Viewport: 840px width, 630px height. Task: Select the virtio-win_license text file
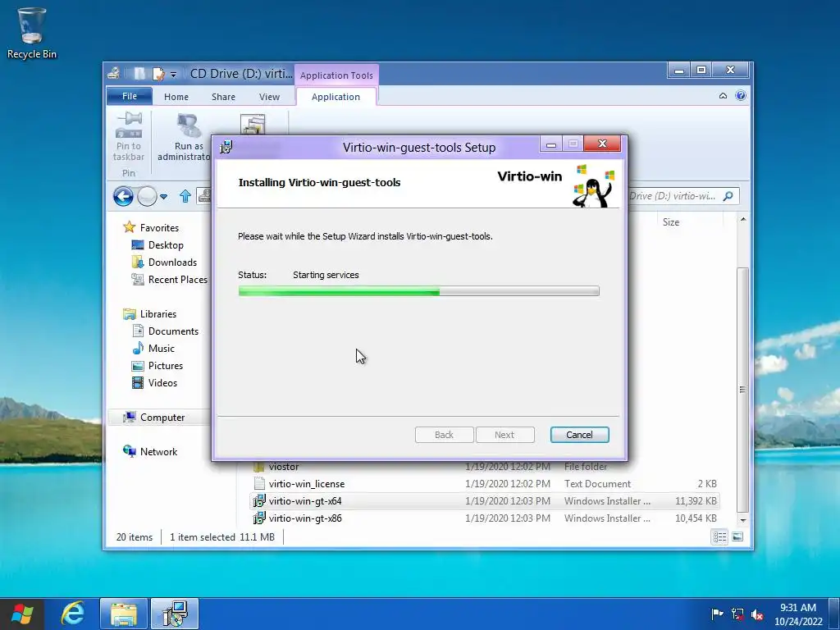(x=307, y=484)
